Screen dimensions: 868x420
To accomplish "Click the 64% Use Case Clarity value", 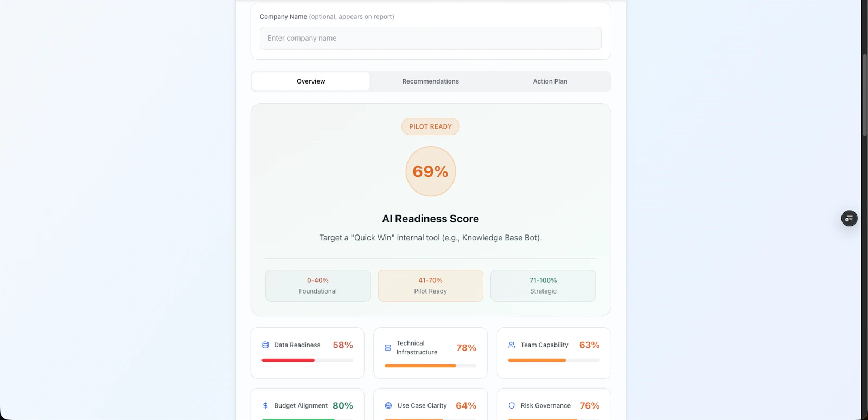I will [x=466, y=406].
